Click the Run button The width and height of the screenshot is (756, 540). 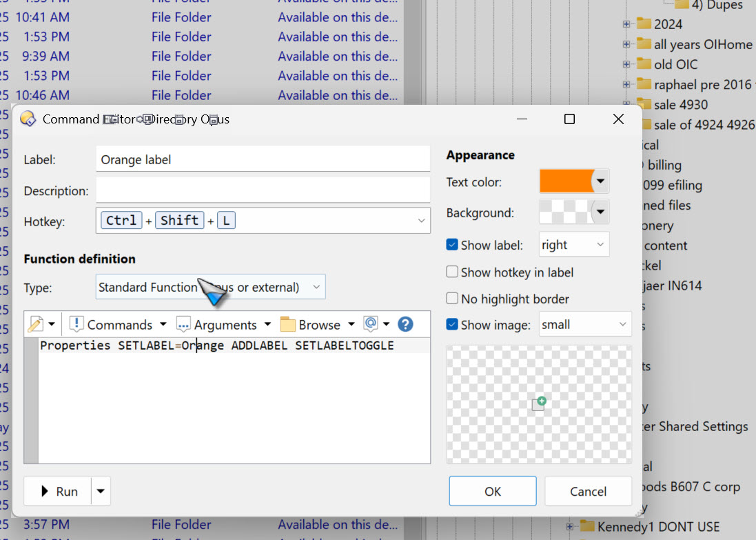[58, 491]
